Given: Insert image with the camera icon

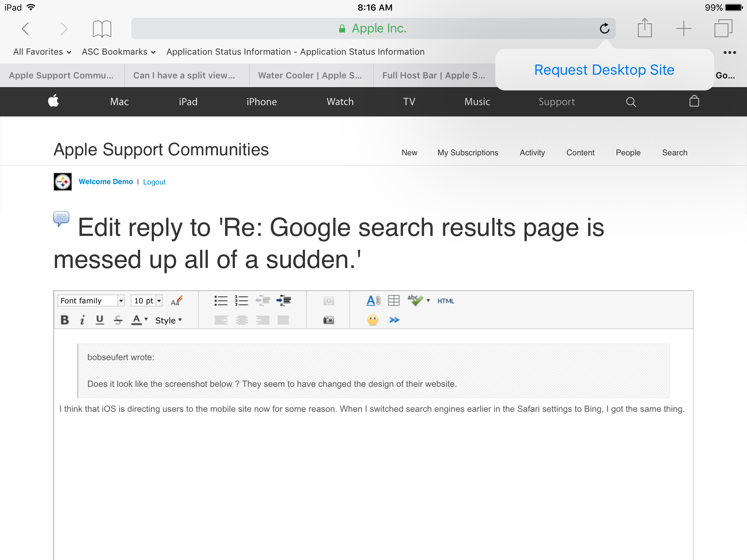Looking at the screenshot, I should 329,320.
